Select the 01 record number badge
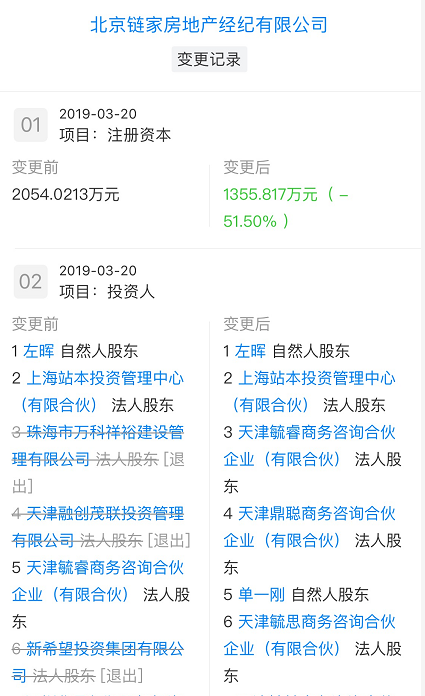The height and width of the screenshot is (696, 425). pyautogui.click(x=31, y=125)
